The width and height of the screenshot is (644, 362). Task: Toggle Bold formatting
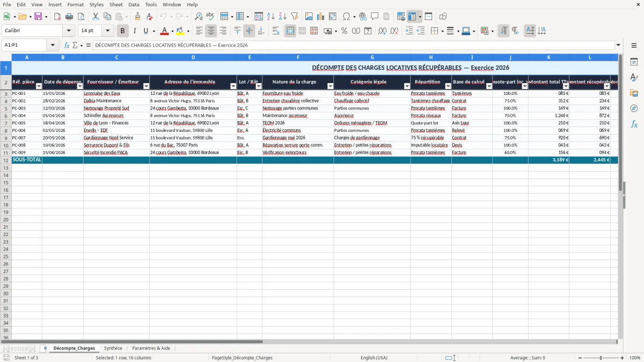123,31
